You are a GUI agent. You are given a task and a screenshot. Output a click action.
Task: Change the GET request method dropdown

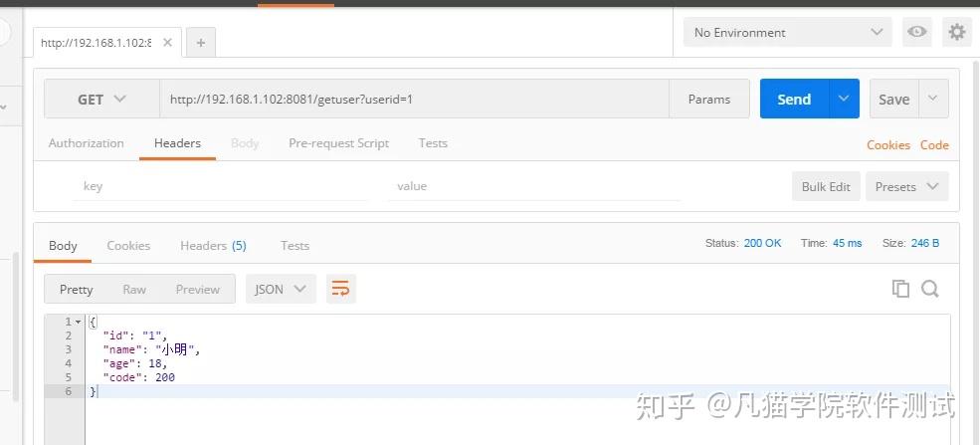click(101, 99)
